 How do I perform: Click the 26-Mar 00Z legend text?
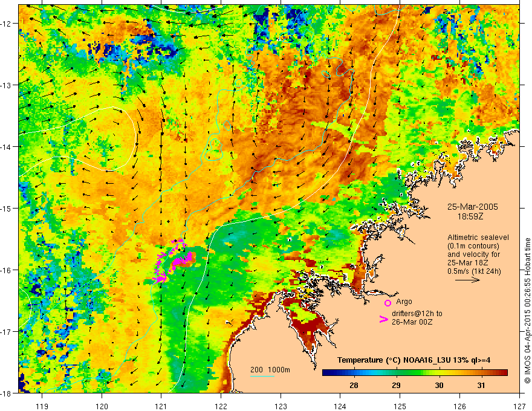[412, 322]
